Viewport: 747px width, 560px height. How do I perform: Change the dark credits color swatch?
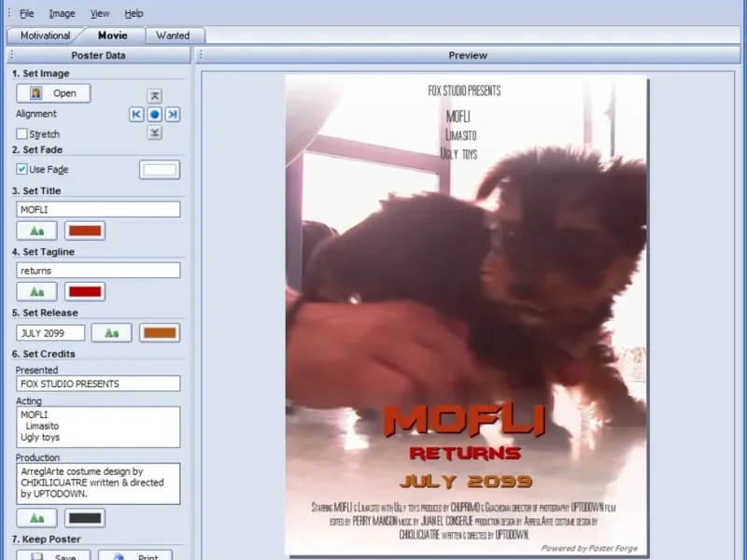point(85,518)
